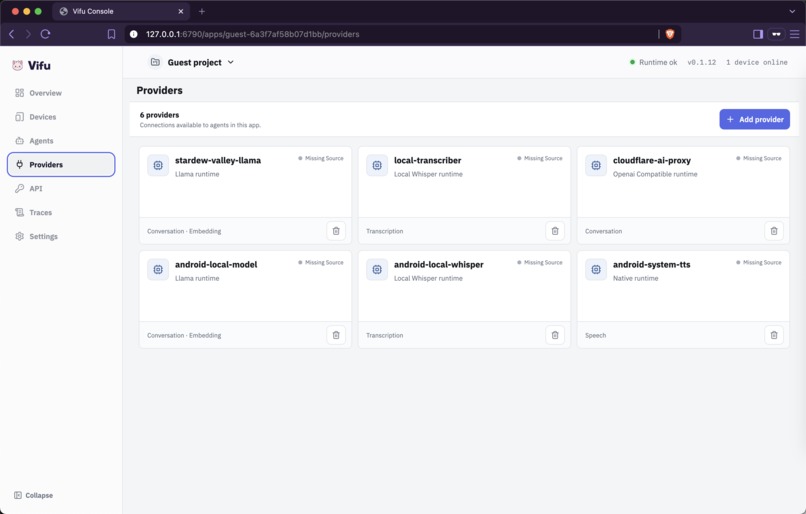Click the chip icon of android-local-model

[158, 269]
